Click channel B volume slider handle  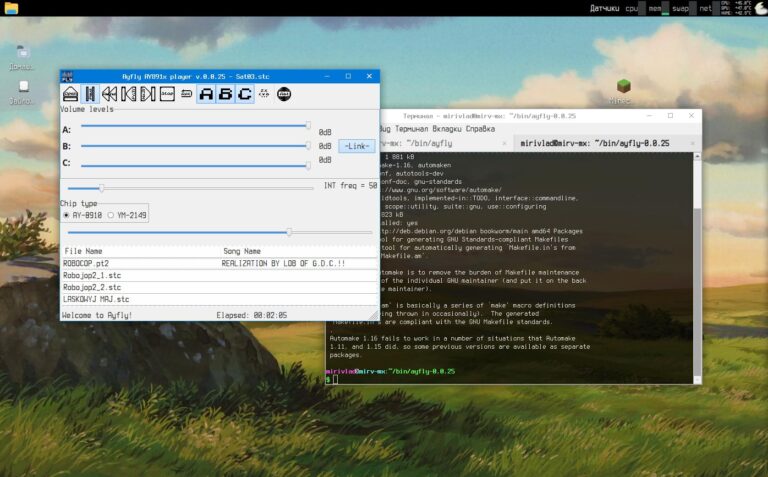(x=308, y=146)
